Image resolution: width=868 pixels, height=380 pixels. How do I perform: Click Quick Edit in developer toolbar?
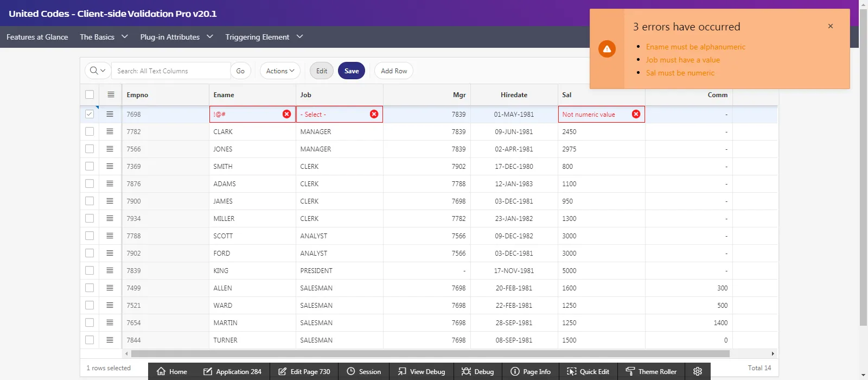[x=588, y=371]
